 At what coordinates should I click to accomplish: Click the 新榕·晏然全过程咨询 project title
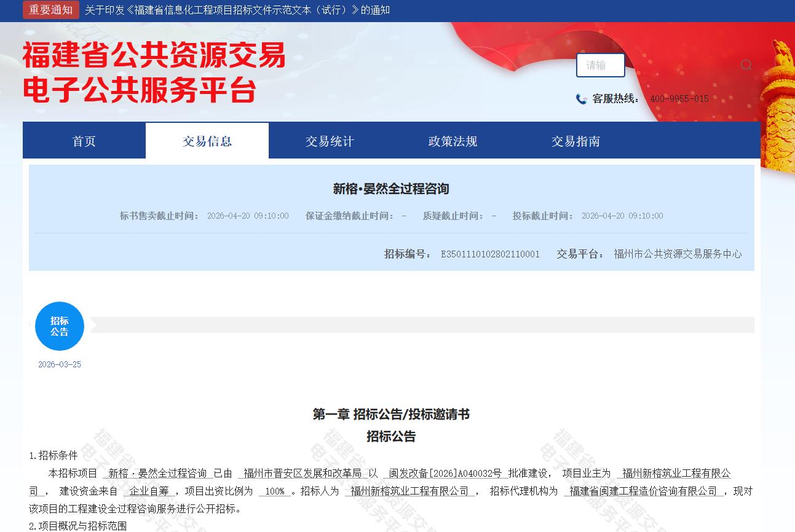point(391,189)
